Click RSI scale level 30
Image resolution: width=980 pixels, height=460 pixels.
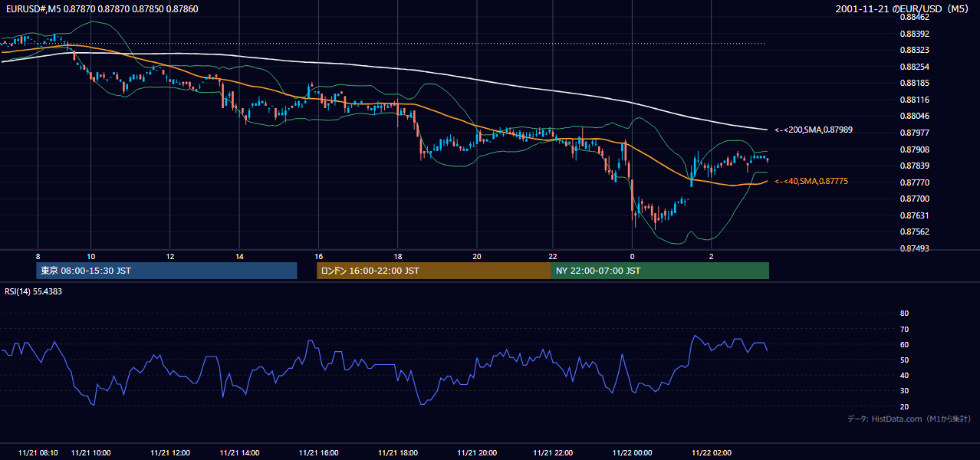click(x=904, y=391)
